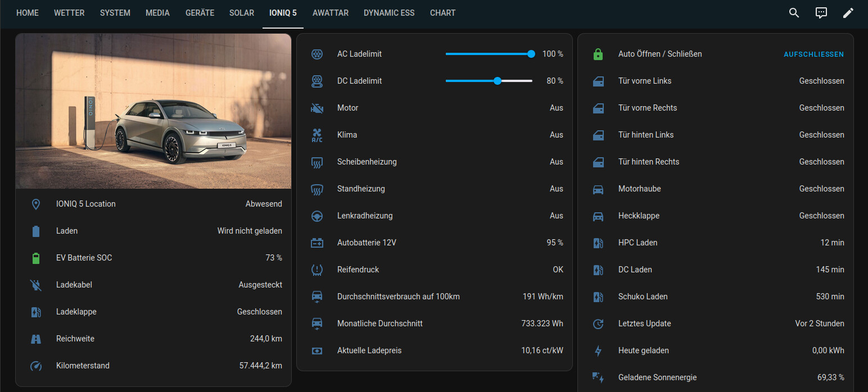Viewport: 868px width, 392px height.
Task: Switch to the SOLAR tab
Action: [x=242, y=13]
